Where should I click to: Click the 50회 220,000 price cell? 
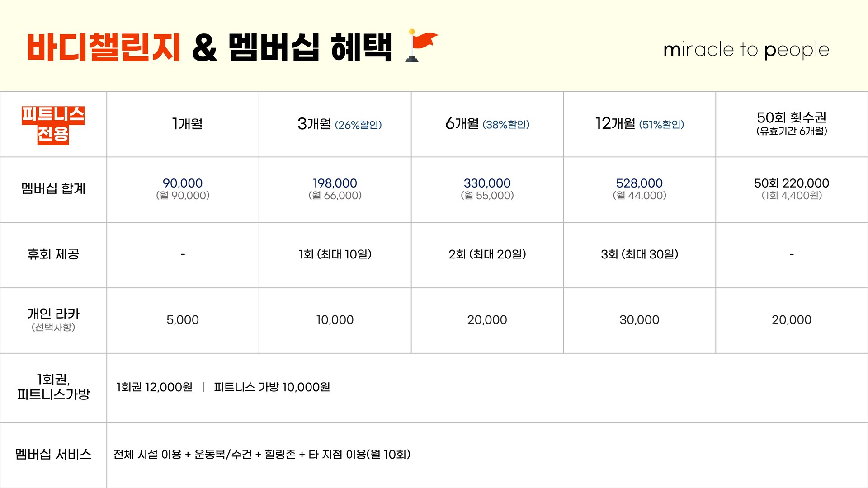coord(792,183)
